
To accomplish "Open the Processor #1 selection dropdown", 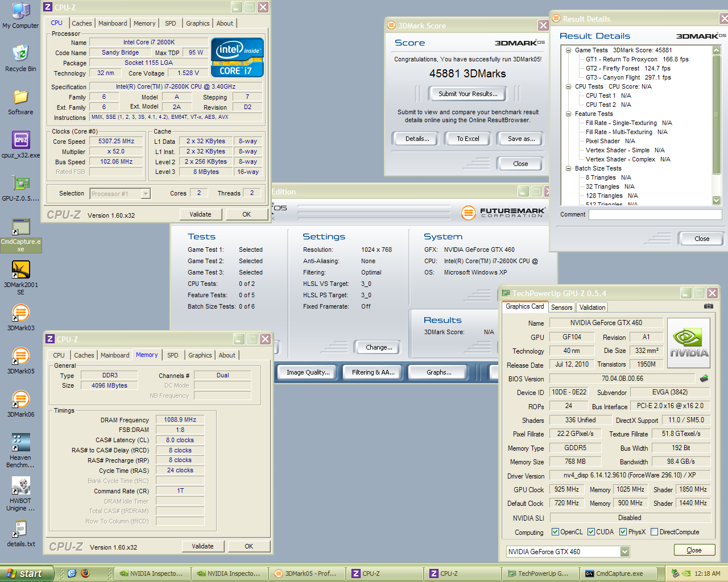I will click(x=146, y=194).
